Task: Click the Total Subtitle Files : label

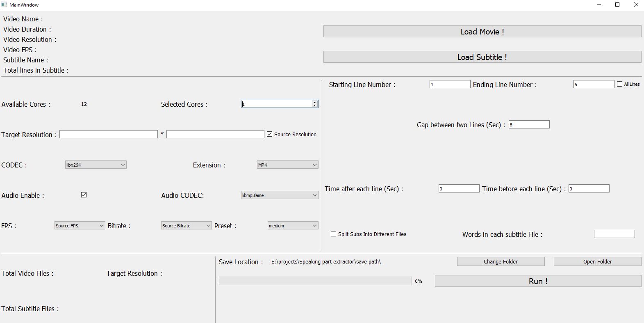Action: (x=30, y=309)
